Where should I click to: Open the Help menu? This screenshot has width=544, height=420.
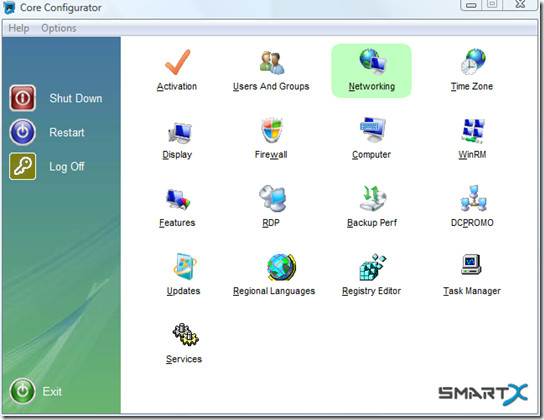click(x=19, y=28)
